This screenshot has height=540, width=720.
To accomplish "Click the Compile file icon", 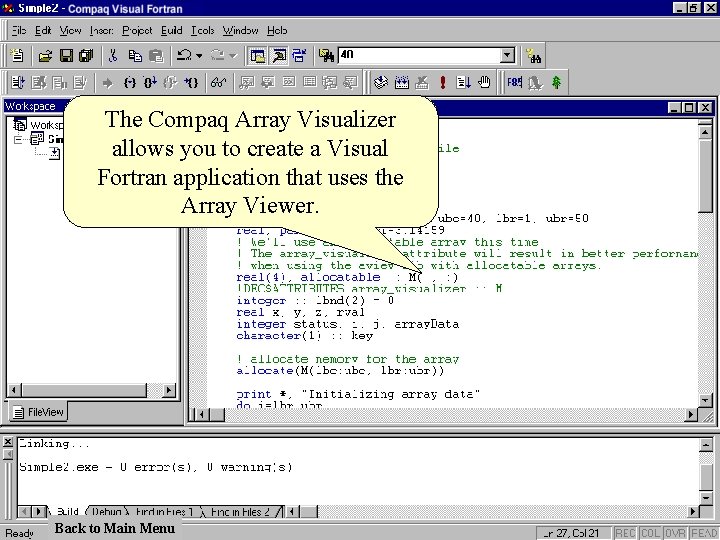I will click(x=381, y=83).
